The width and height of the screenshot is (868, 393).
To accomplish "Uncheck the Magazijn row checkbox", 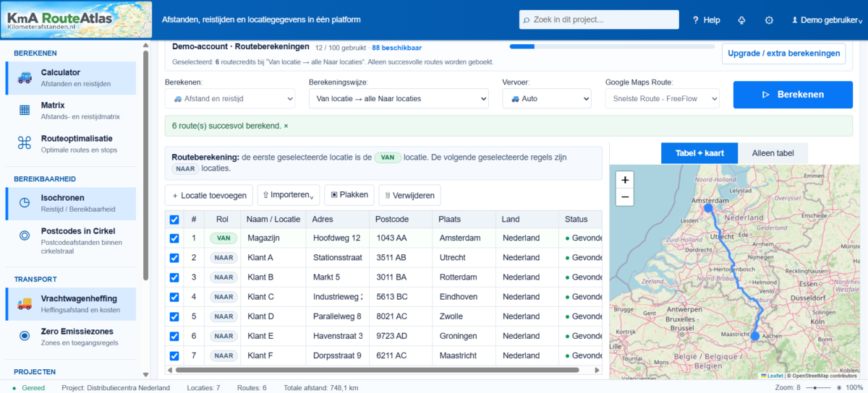I will 174,238.
